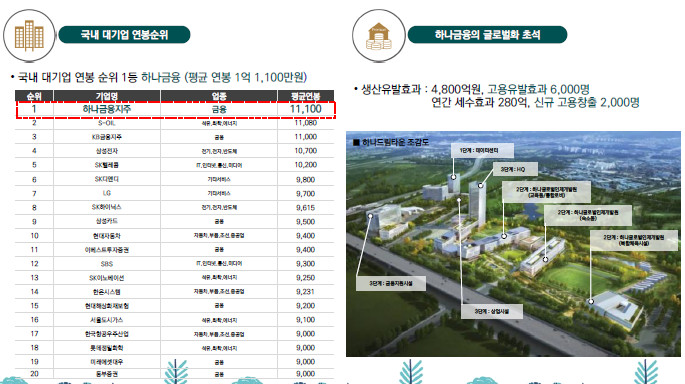
Task: Click the 2단계 label with '(교육동/통합로비)'
Action: pyautogui.click(x=547, y=192)
